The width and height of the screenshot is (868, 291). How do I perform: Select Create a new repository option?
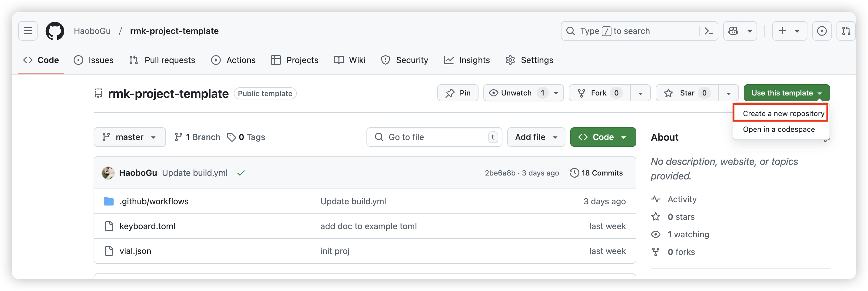click(x=783, y=114)
